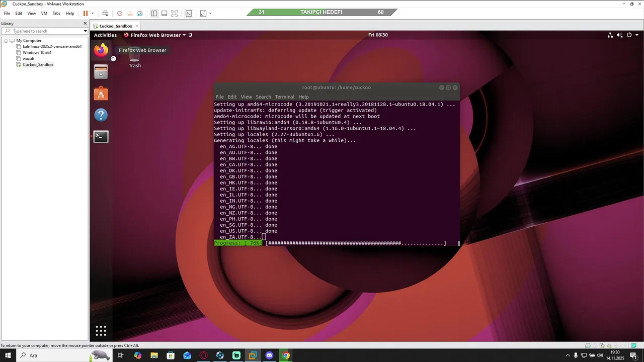Open File Explorer from Windows taskbar
Viewport: 644px width, 362px height.
(x=154, y=355)
